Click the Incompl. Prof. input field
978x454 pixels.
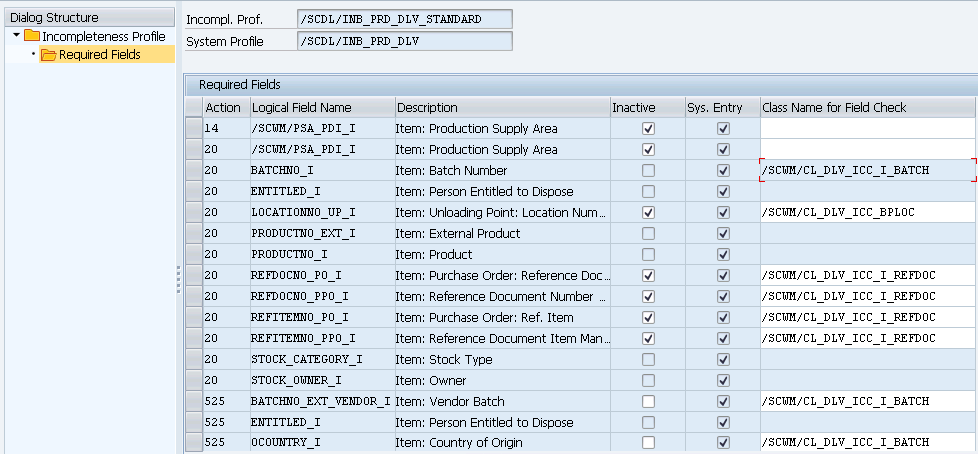point(405,20)
